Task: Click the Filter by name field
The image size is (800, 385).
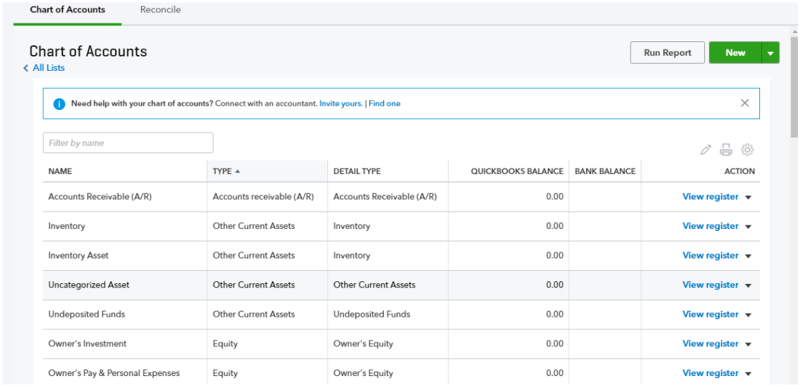Action: click(128, 143)
